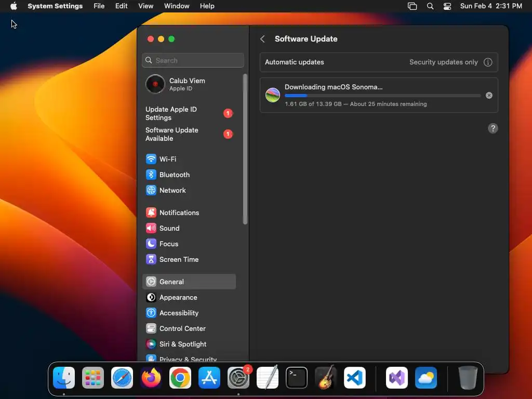Launch Visual Studio Code from Dock
Image resolution: width=532 pixels, height=399 pixels.
click(x=355, y=378)
